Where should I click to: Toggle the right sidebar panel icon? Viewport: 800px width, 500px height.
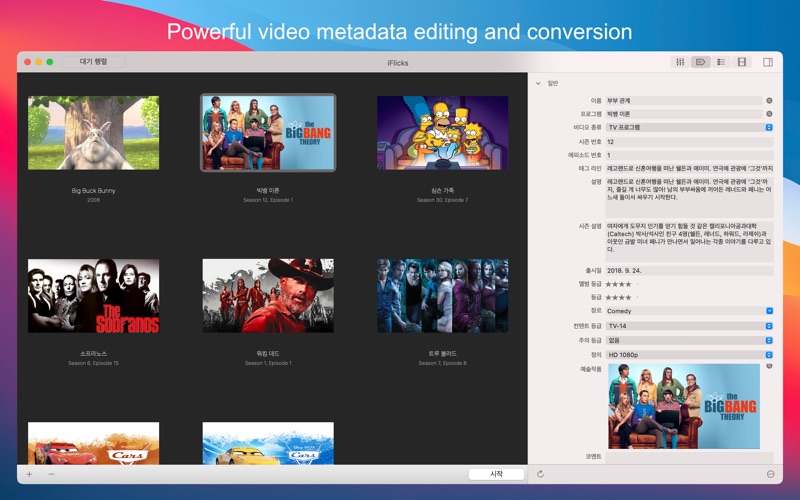pos(768,62)
